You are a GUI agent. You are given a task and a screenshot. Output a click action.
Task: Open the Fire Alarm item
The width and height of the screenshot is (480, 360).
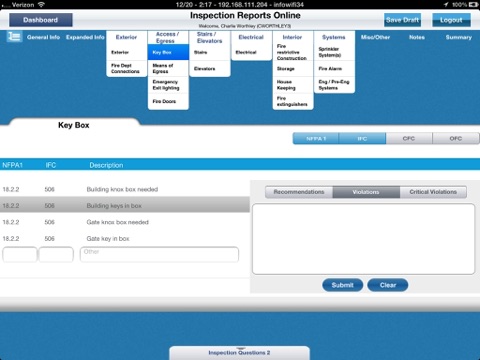[334, 68]
